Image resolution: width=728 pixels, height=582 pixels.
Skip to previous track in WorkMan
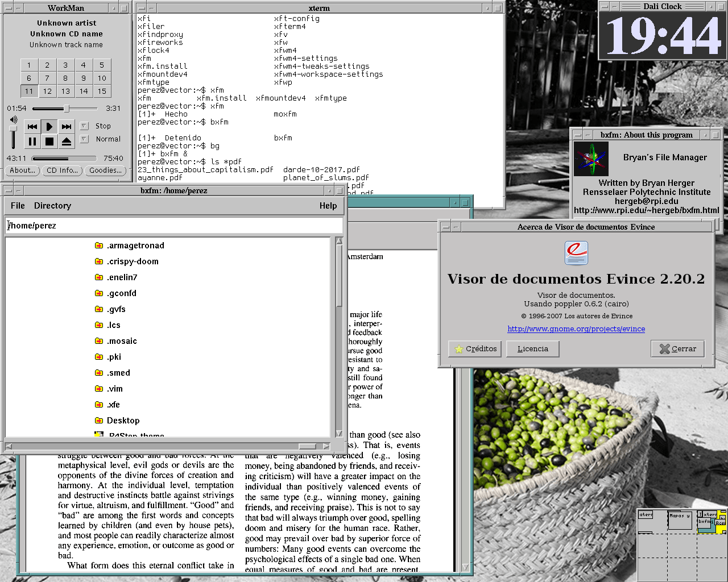coord(32,126)
